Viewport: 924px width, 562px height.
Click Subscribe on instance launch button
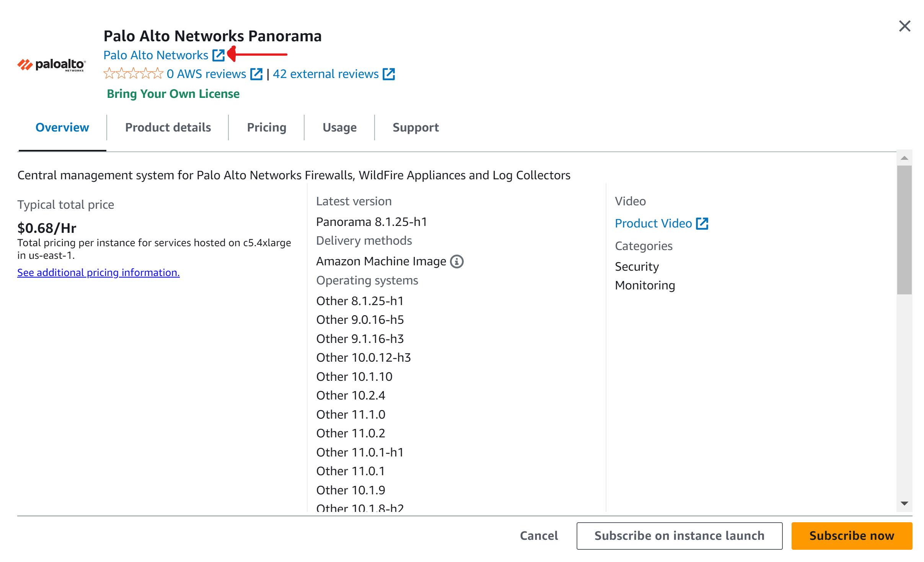679,536
